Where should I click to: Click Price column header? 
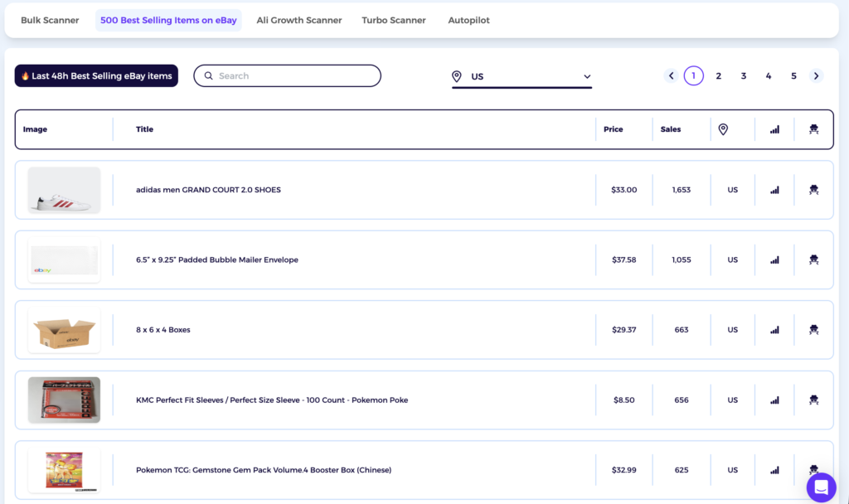click(614, 129)
